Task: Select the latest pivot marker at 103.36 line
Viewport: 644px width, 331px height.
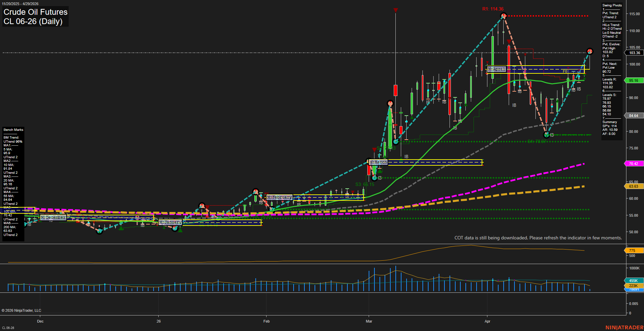Action: 590,51
